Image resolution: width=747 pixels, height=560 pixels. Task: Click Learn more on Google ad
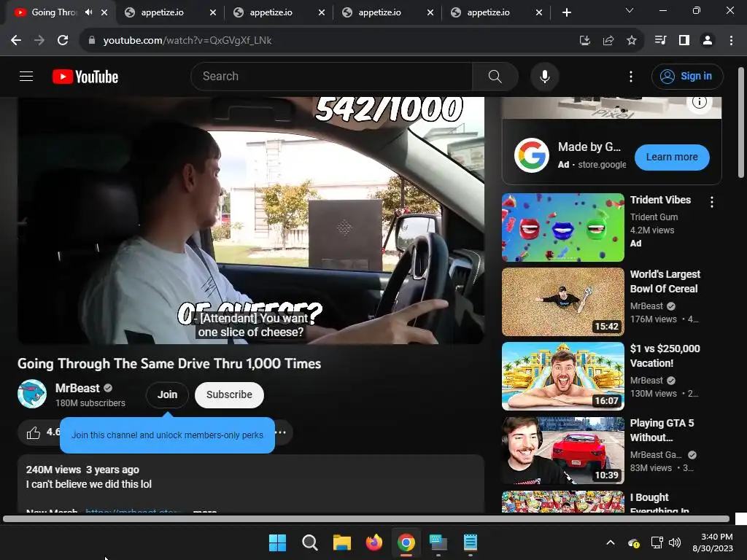pyautogui.click(x=672, y=157)
